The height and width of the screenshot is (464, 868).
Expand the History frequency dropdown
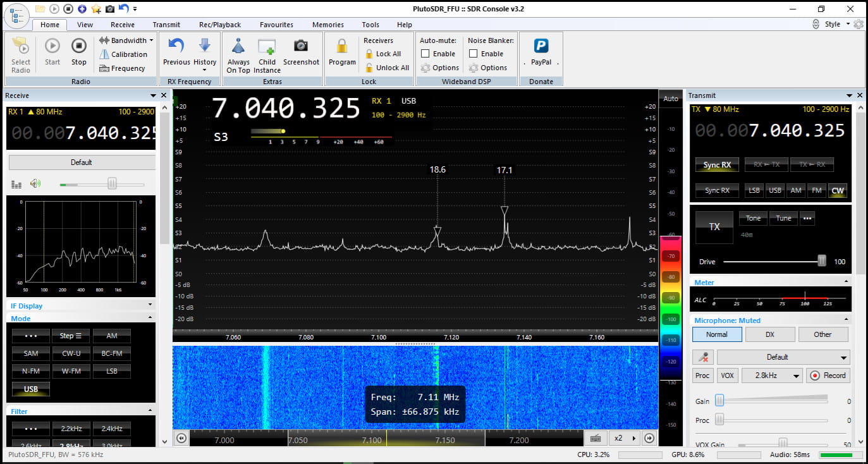coord(205,70)
